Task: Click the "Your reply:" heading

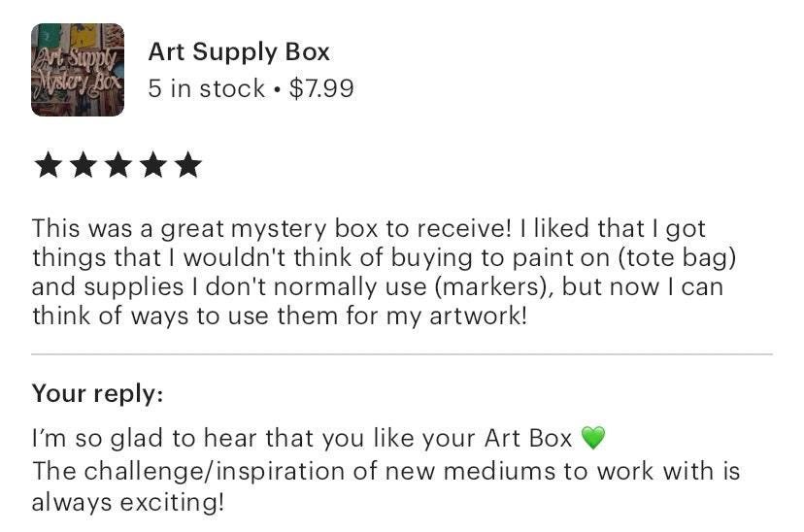Action: (x=97, y=393)
